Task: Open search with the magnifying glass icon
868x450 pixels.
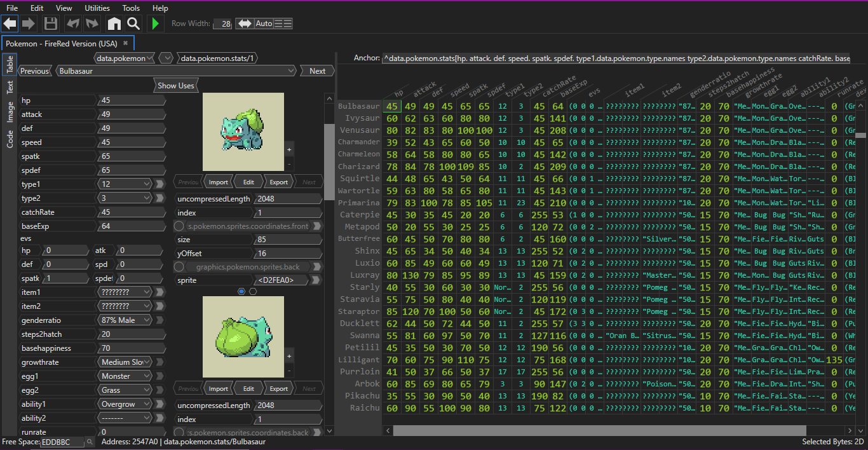Action: pos(133,24)
